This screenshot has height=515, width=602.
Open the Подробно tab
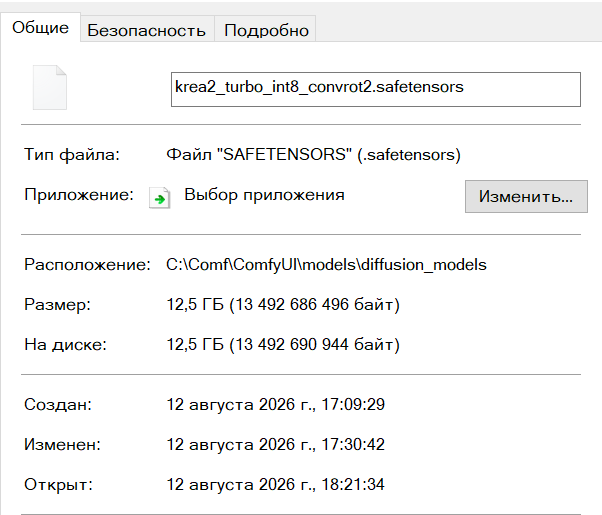click(x=266, y=30)
